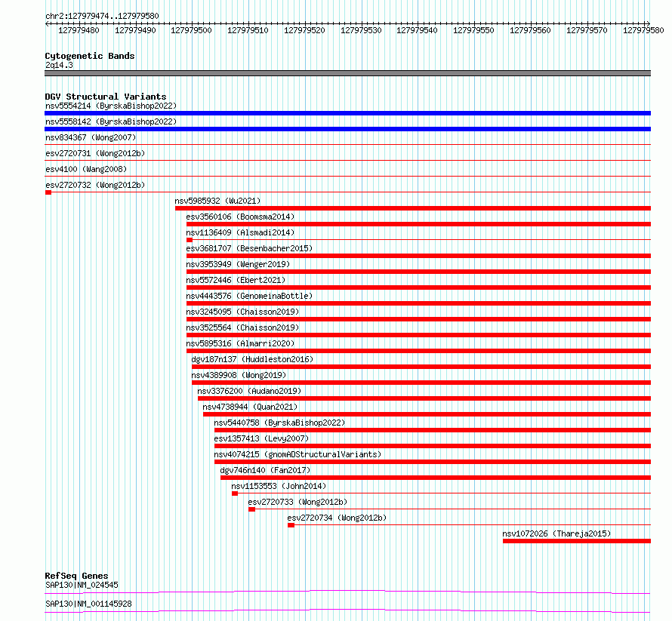Click the esv1357413 (Levy2007) variant label

(261, 438)
